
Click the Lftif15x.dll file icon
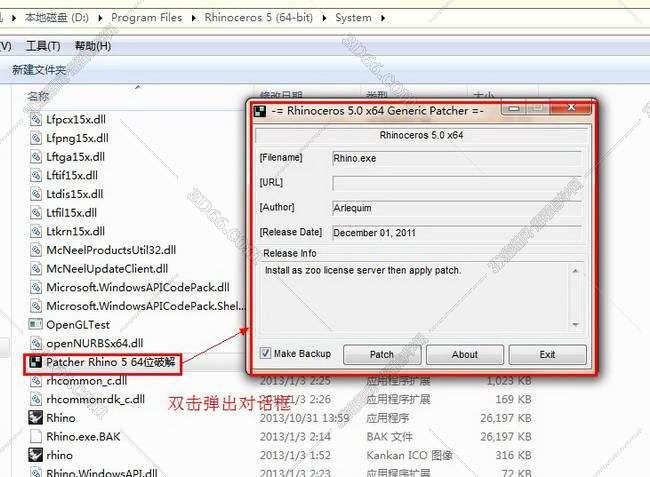click(36, 176)
